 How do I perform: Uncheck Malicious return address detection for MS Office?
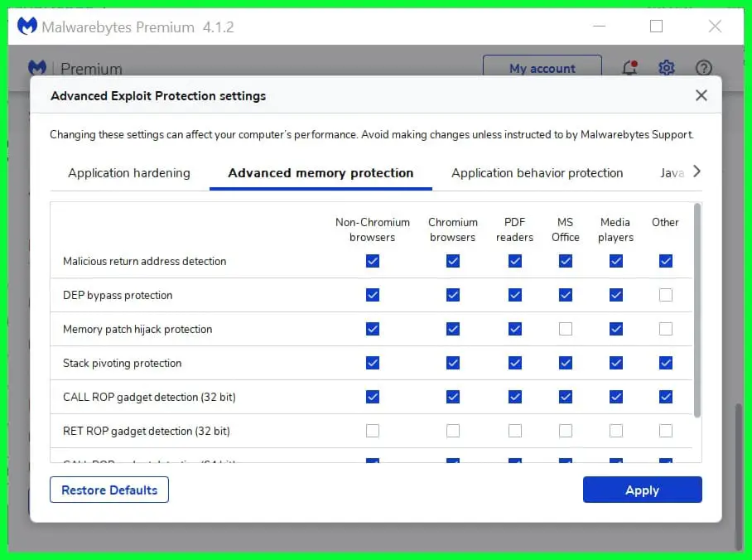coord(566,261)
